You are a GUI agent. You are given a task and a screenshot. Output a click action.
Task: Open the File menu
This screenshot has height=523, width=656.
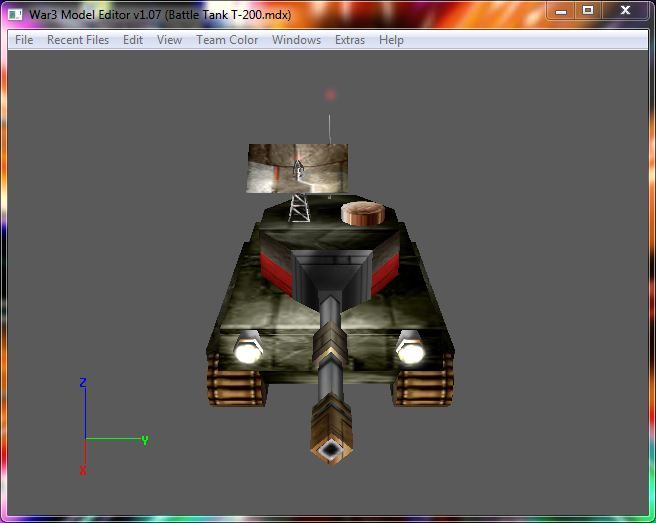pos(24,40)
